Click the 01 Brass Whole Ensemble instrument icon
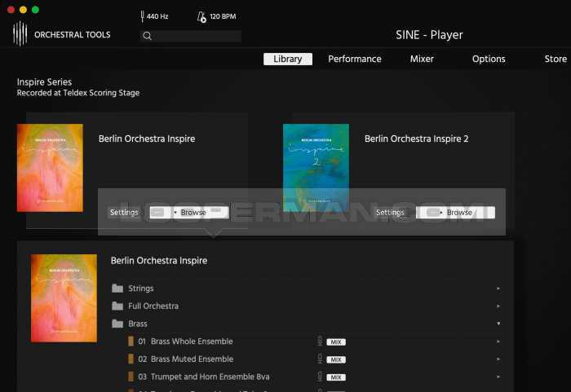This screenshot has height=392, width=571. 131,341
